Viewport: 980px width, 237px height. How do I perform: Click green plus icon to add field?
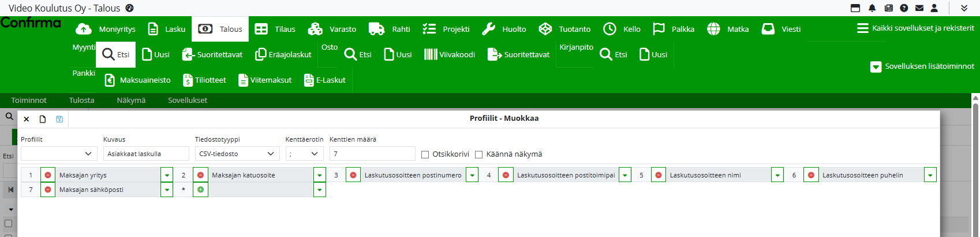(x=200, y=190)
